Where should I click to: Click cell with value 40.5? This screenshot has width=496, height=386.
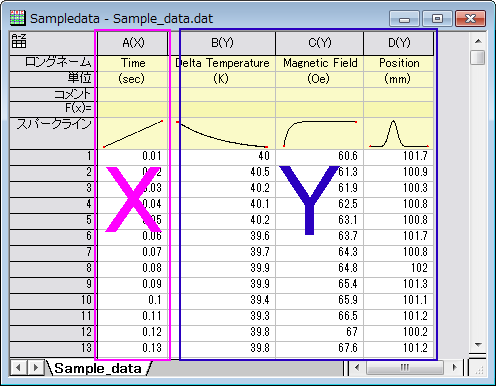222,172
